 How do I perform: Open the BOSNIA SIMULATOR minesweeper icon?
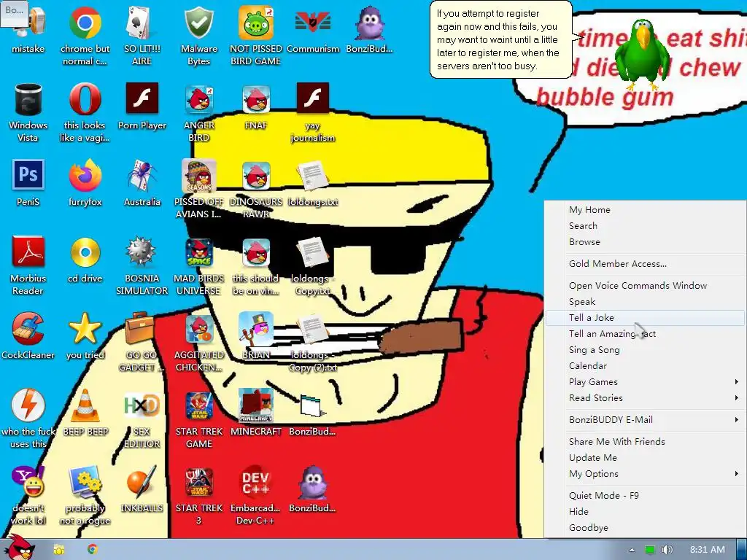[142, 252]
